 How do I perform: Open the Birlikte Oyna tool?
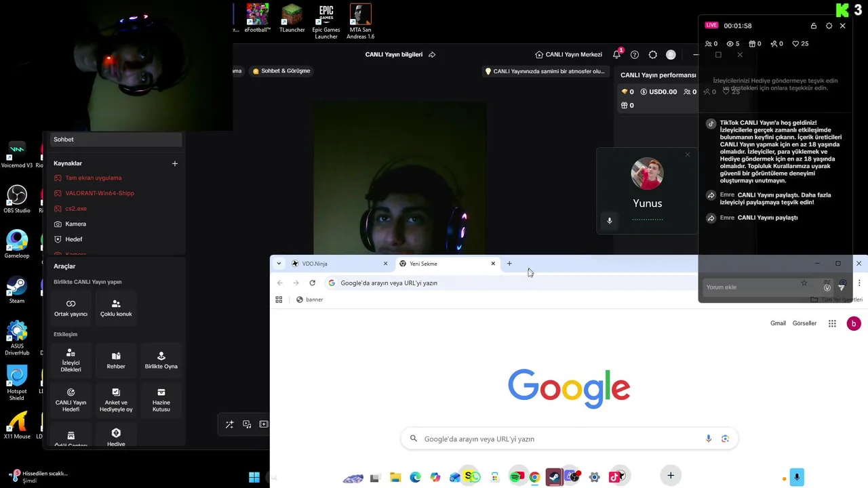pos(161,361)
